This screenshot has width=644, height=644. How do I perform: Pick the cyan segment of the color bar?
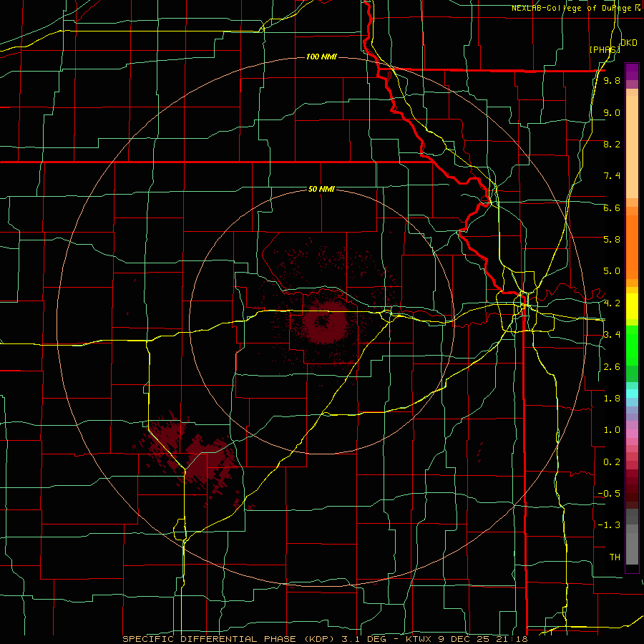click(x=632, y=393)
